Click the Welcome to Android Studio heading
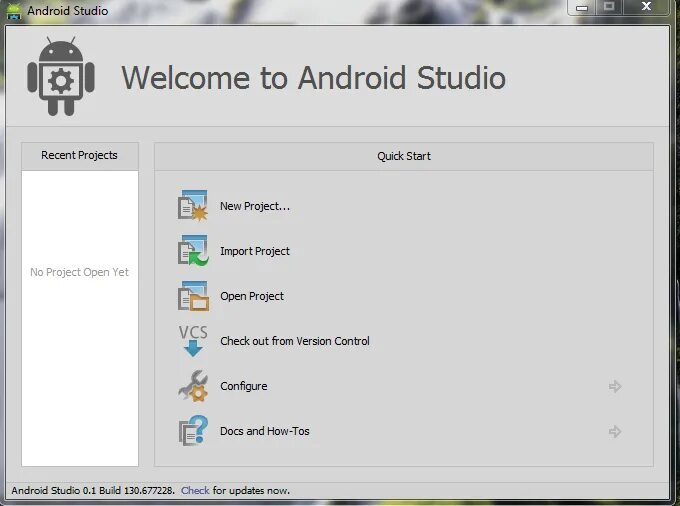The width and height of the screenshot is (680, 506). [x=314, y=78]
